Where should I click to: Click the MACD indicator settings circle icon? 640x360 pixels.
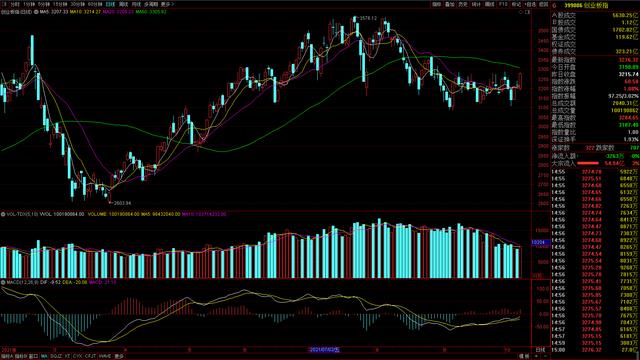[x=3, y=282]
